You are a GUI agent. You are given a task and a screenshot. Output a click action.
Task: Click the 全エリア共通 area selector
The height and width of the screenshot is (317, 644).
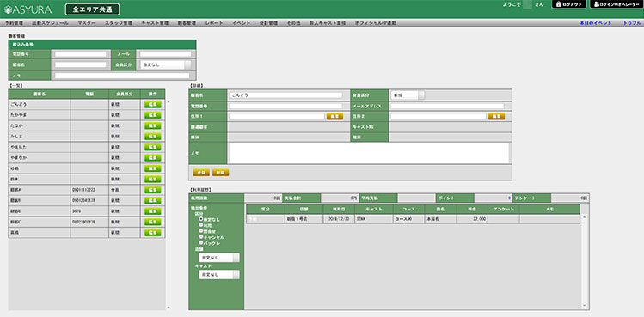coord(92,9)
